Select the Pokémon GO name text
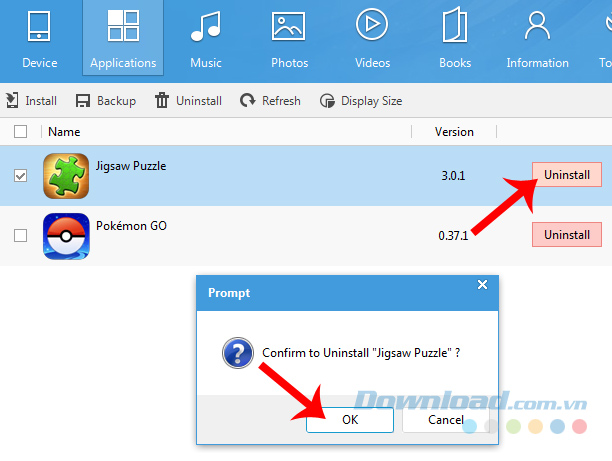 click(x=131, y=226)
